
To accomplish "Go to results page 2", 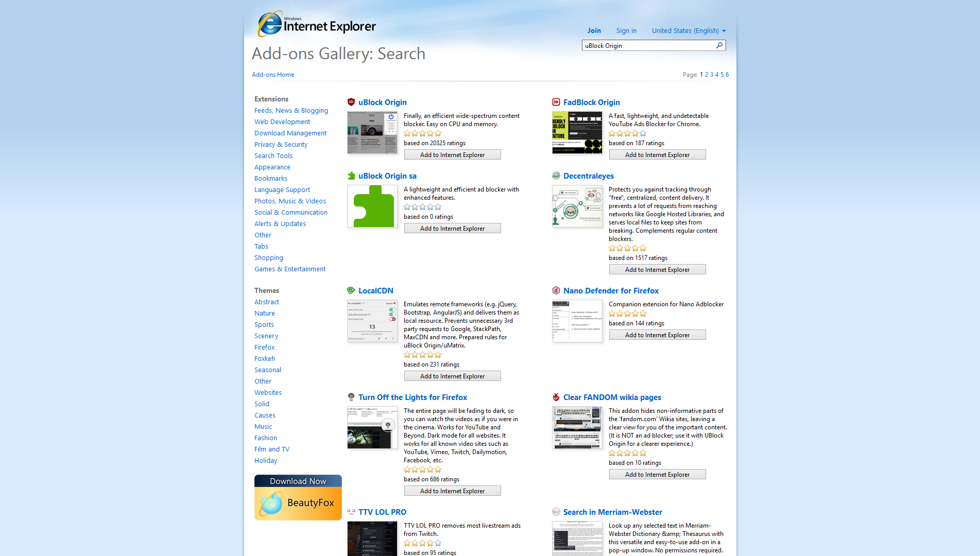I will [707, 74].
